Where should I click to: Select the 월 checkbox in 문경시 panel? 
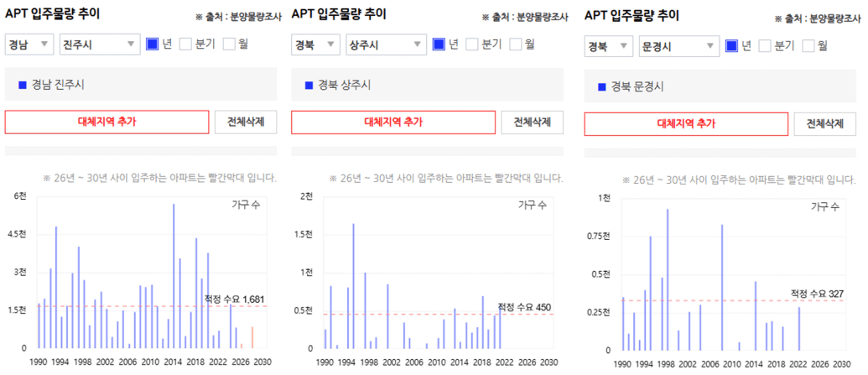click(x=808, y=46)
